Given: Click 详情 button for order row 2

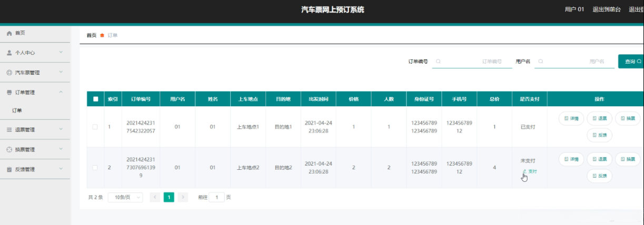Looking at the screenshot, I should coord(571,159).
